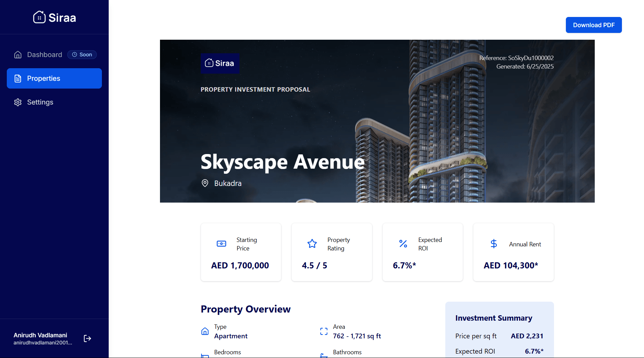Click the Bedrooms bed icon
644x358 pixels.
click(x=205, y=355)
